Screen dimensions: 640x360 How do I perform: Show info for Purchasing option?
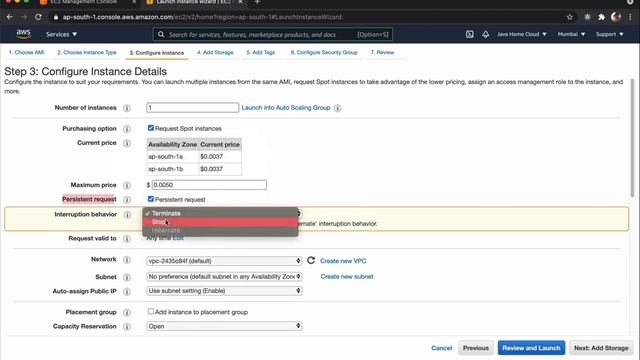pyautogui.click(x=127, y=129)
